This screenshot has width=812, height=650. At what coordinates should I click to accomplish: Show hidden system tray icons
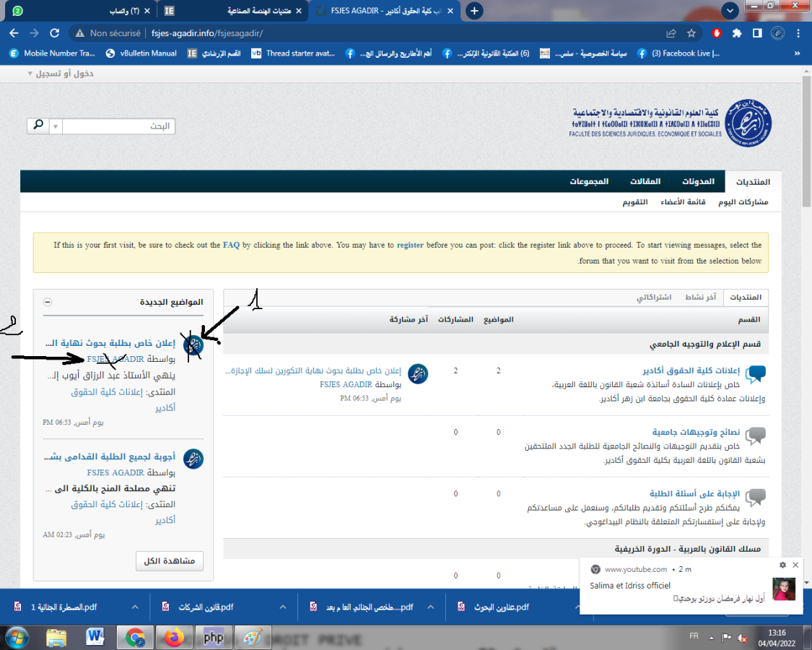point(712,638)
